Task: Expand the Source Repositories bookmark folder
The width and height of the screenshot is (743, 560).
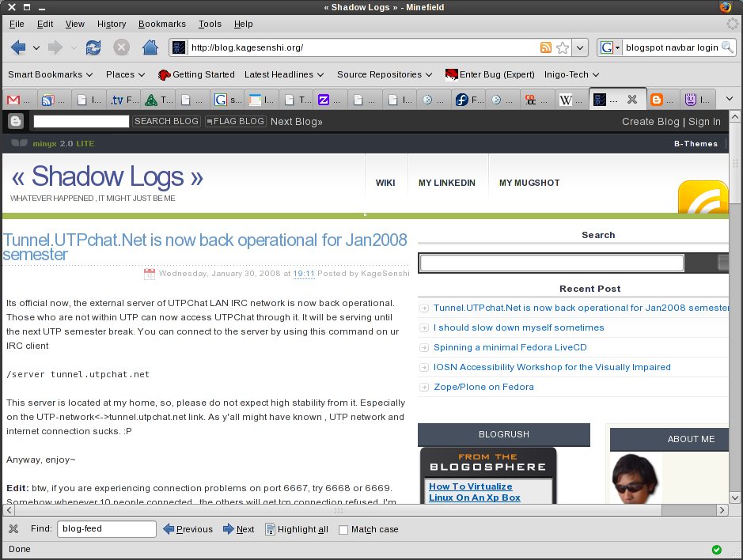Action: click(385, 74)
